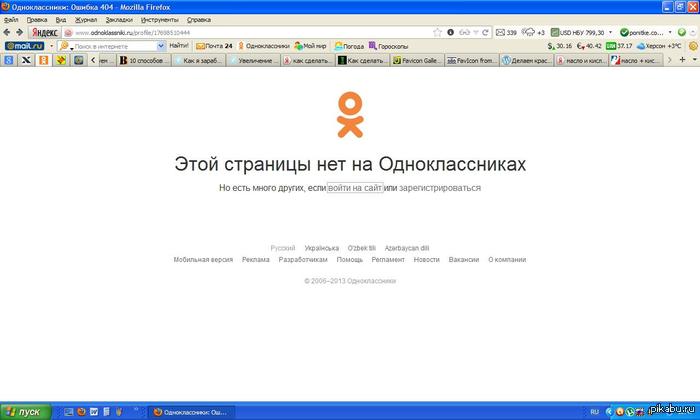This screenshot has width=700, height=420.
Task: Open the Мой мир toolbar shortcut
Action: 311,46
